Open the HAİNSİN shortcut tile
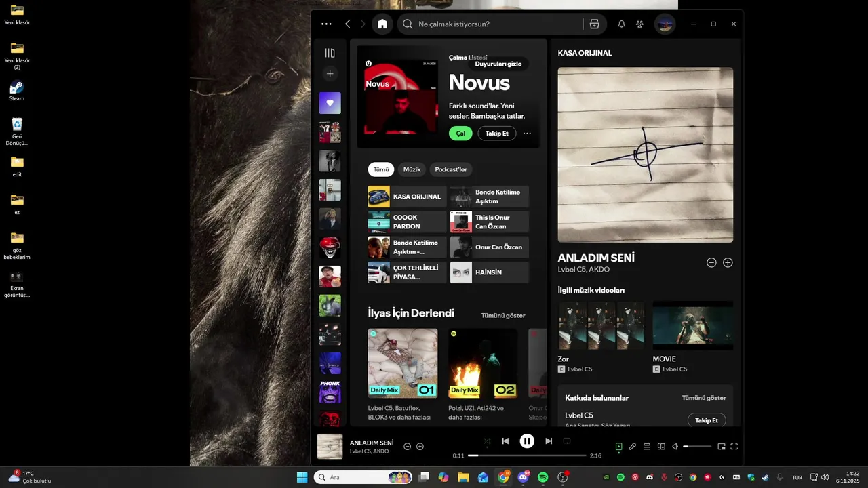Screen dimensions: 868x488 coord(490,272)
